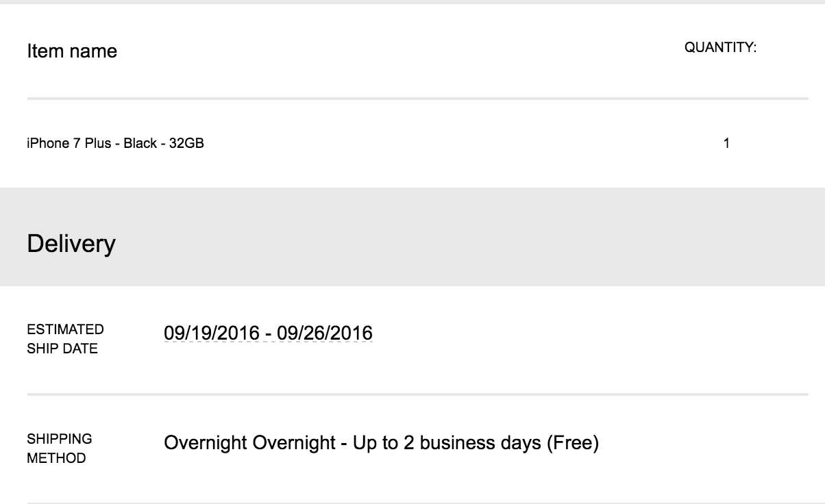Click the word Plus in the item name
The width and height of the screenshot is (825, 504).
[x=98, y=144]
